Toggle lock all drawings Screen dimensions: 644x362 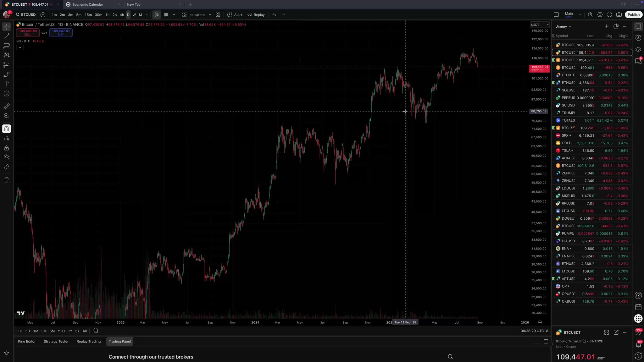[x=7, y=148]
